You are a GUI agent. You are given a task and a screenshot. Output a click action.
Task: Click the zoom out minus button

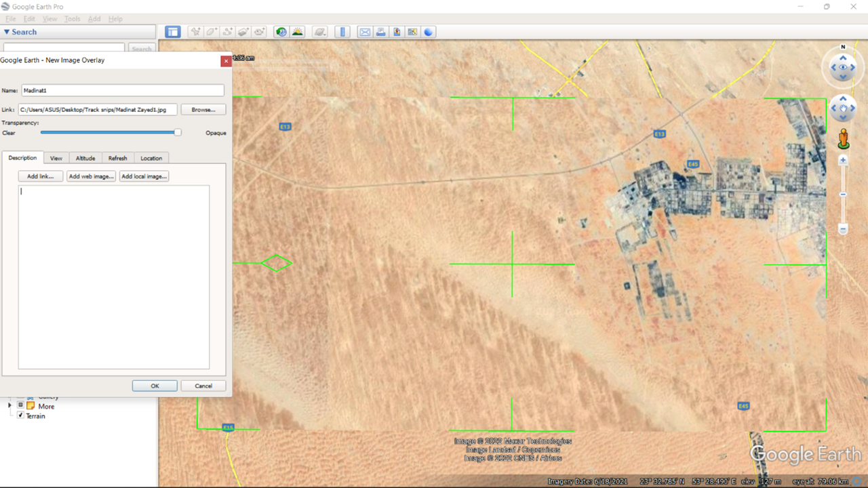pyautogui.click(x=843, y=229)
